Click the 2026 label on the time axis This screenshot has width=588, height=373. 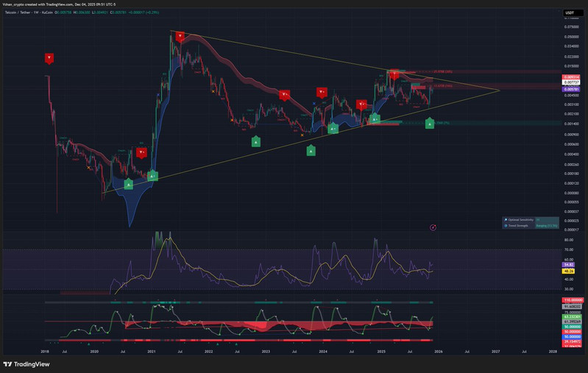[439, 352]
